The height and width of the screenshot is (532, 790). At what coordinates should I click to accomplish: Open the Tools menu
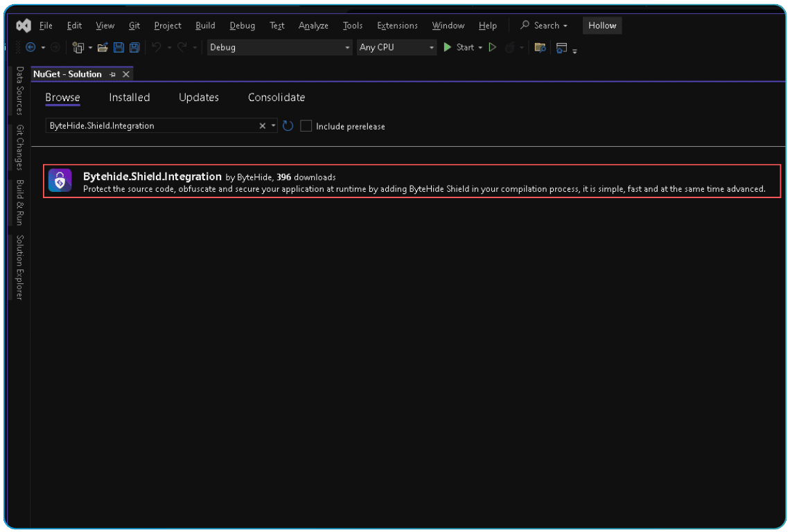353,26
